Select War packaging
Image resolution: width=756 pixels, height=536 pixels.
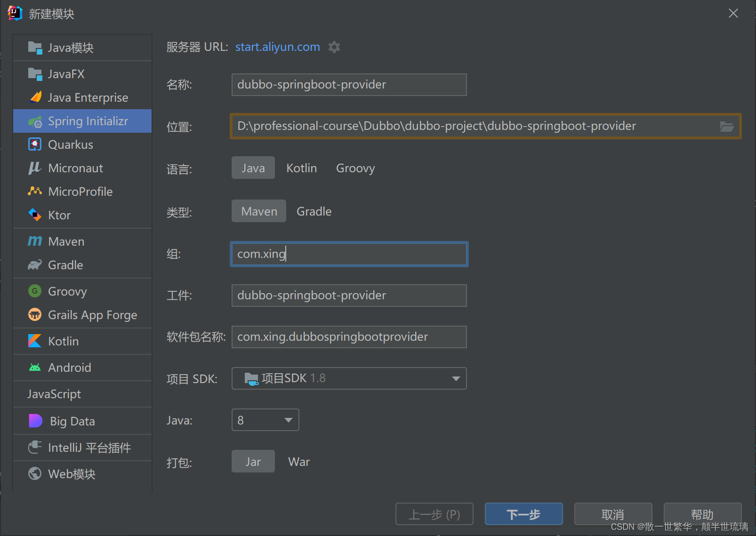(299, 462)
